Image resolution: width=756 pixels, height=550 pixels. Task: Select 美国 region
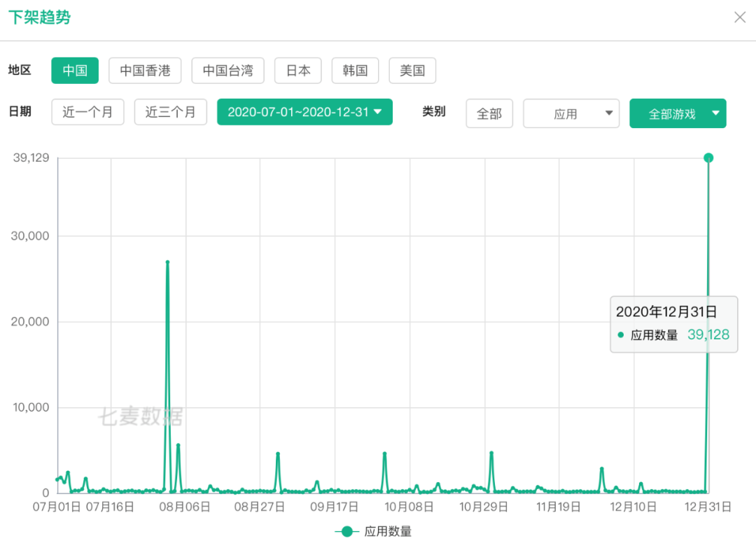412,71
